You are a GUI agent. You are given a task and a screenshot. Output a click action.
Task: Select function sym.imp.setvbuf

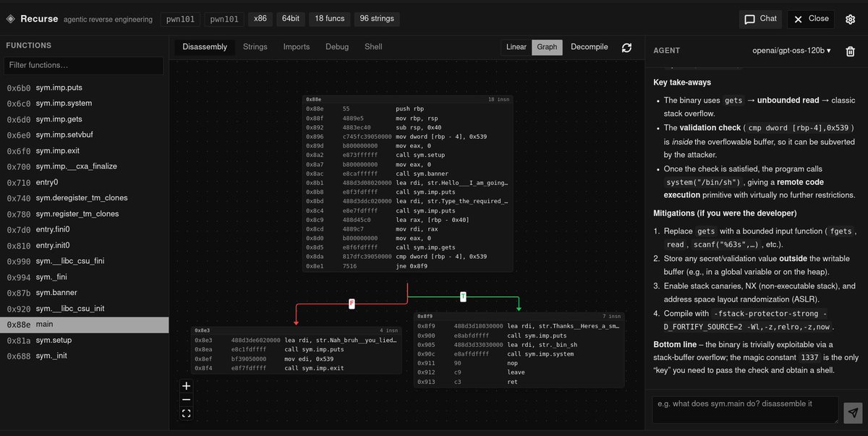pos(84,135)
